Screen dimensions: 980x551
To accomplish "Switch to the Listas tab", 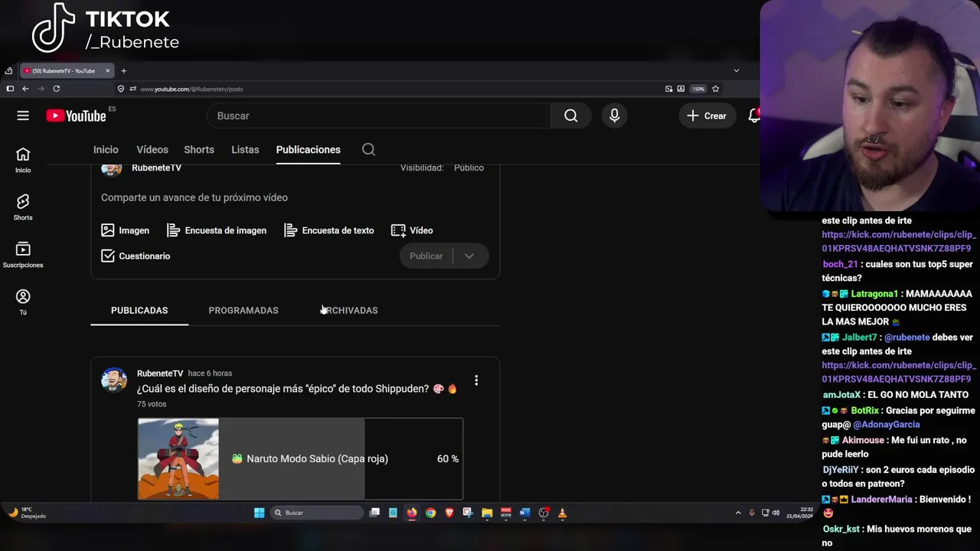I will [245, 149].
